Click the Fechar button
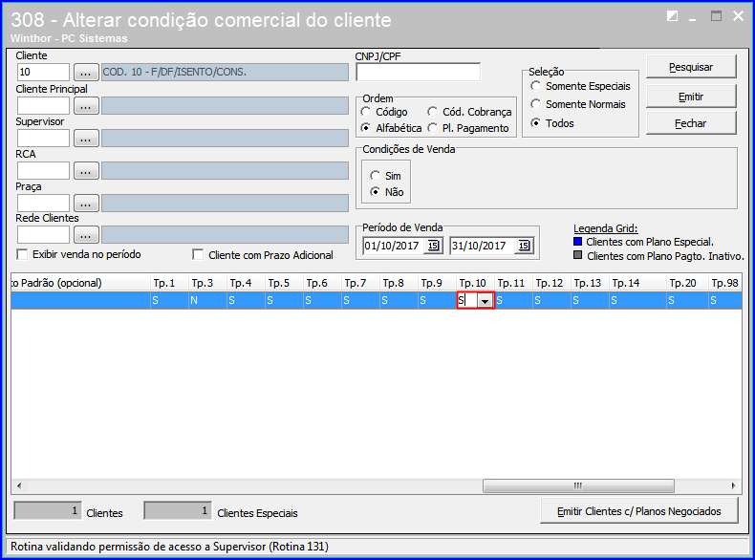The height and width of the screenshot is (560, 755). pyautogui.click(x=691, y=123)
